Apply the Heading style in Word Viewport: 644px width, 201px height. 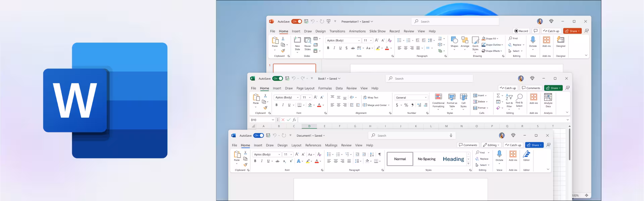pos(453,159)
